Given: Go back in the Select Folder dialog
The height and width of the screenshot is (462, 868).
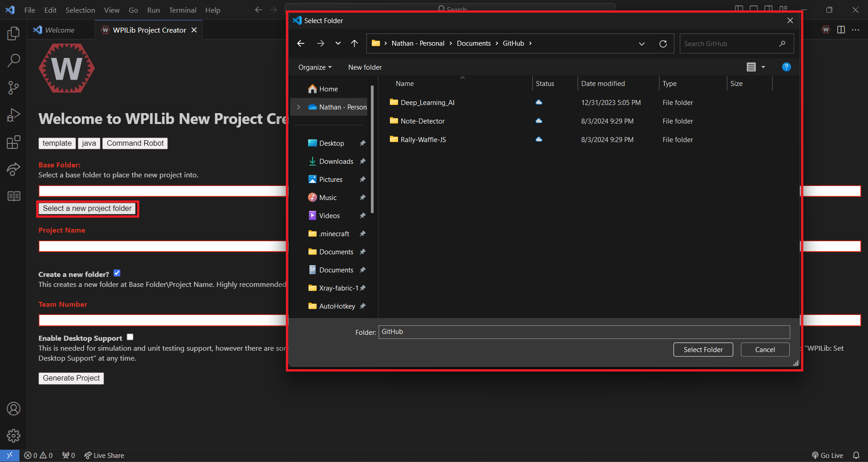Looking at the screenshot, I should [x=301, y=43].
